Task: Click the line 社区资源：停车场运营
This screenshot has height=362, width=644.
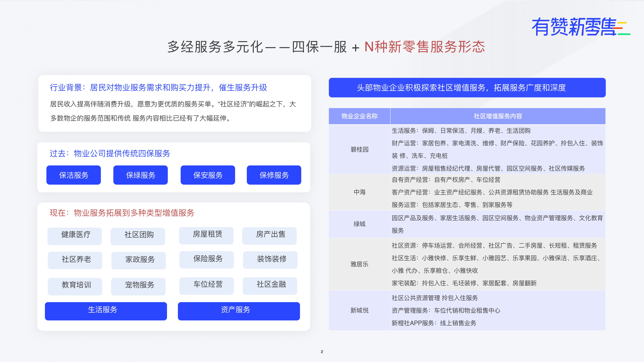Action: [x=494, y=246]
